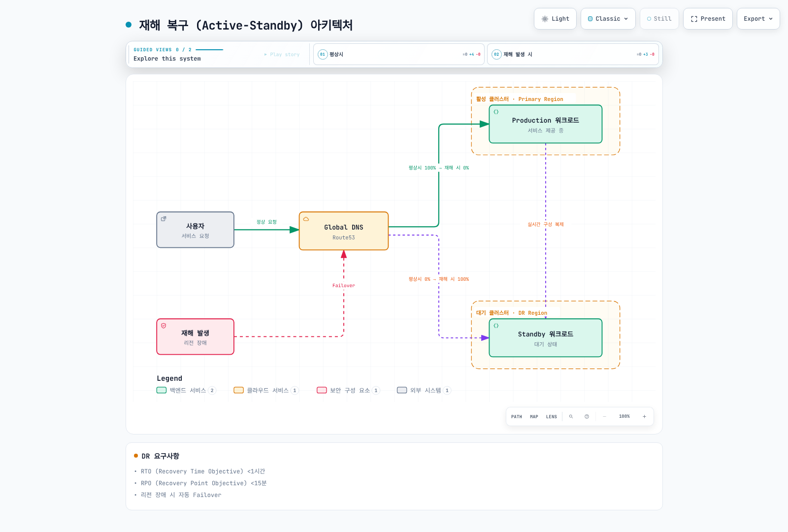This screenshot has height=532, width=788.
Task: Select guided view 02 재해 발생 시
Action: (x=573, y=54)
